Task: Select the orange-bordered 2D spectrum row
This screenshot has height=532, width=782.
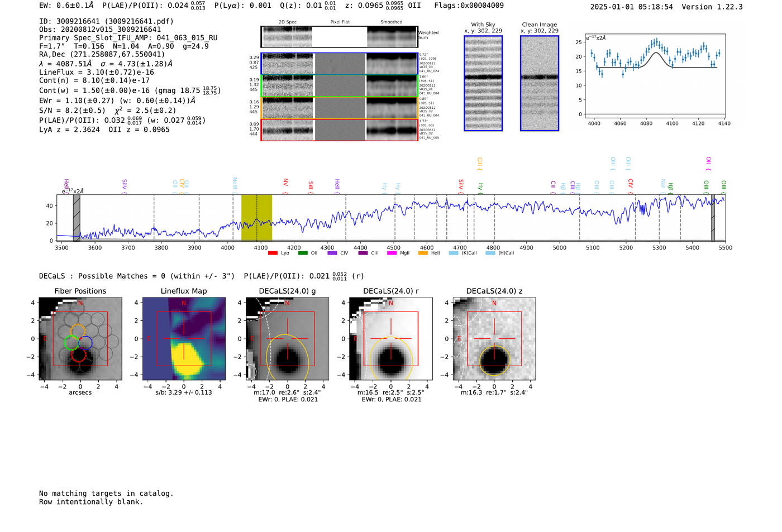Action: tap(340, 108)
